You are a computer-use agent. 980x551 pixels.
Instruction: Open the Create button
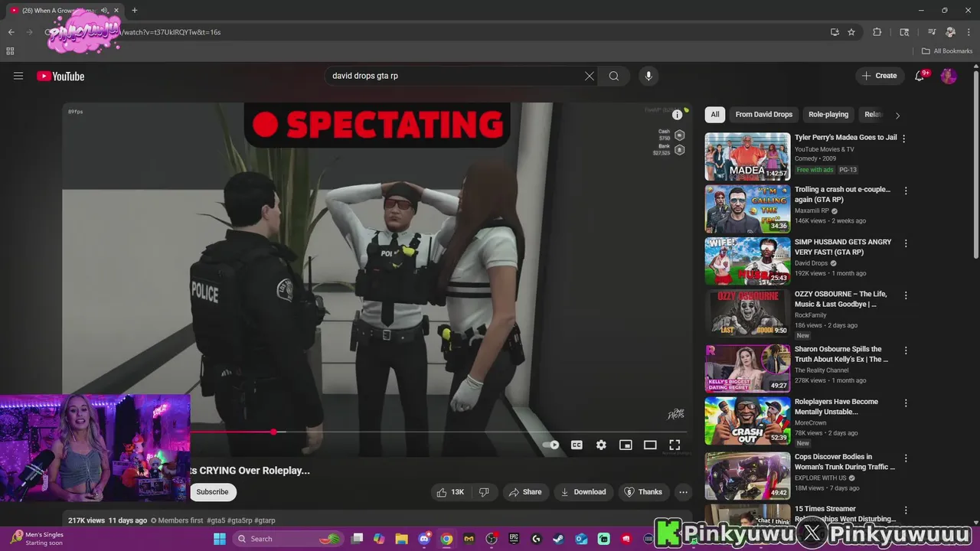(x=880, y=76)
